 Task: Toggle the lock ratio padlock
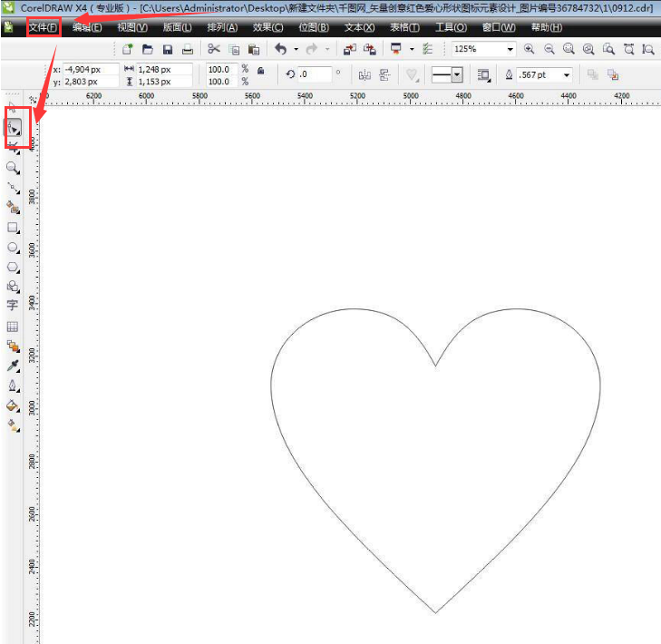261,71
